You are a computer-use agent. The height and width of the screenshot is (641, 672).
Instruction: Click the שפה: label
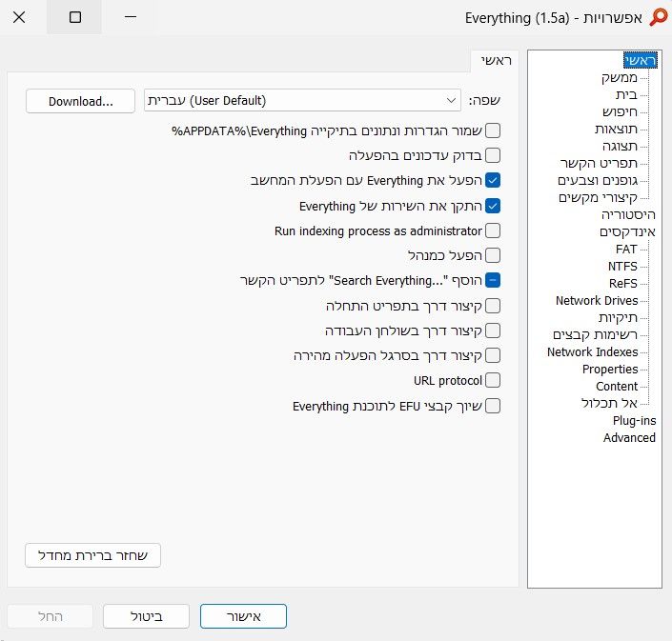[484, 101]
